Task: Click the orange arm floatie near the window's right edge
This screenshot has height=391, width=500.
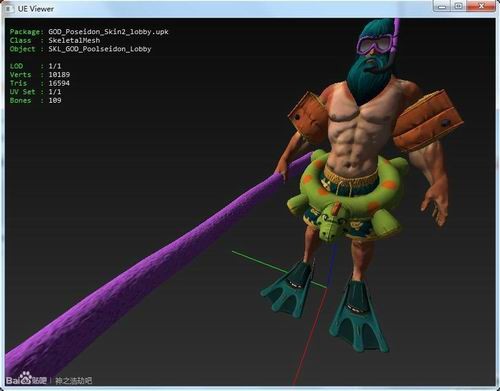Action: [x=428, y=120]
